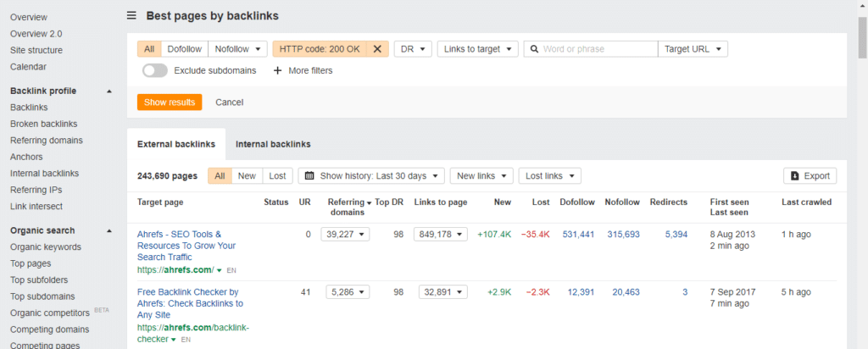Viewport: 868px width, 349px height.
Task: Open Referring IPs in sidebar
Action: click(x=36, y=190)
